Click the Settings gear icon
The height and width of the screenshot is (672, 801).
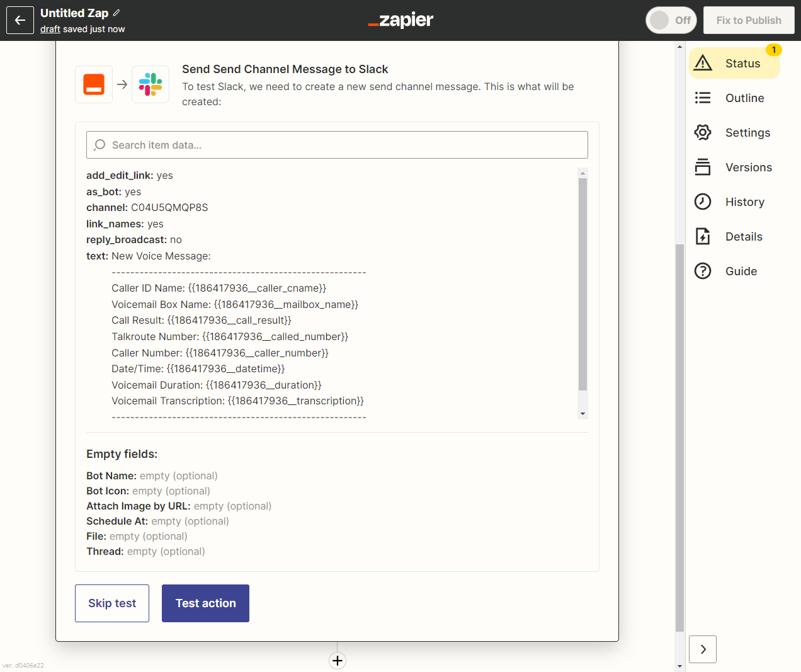click(x=703, y=132)
